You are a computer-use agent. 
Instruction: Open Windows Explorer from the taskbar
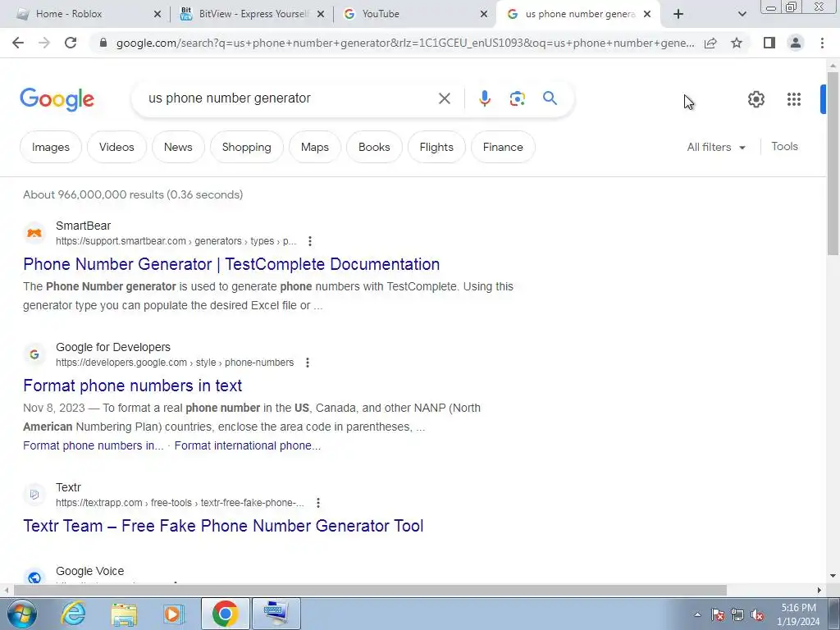[124, 614]
